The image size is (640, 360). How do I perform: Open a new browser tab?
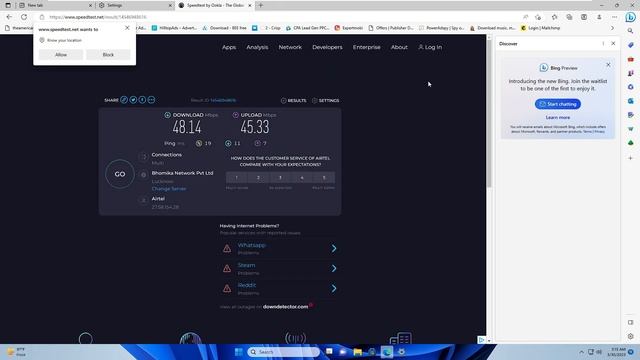click(x=260, y=5)
